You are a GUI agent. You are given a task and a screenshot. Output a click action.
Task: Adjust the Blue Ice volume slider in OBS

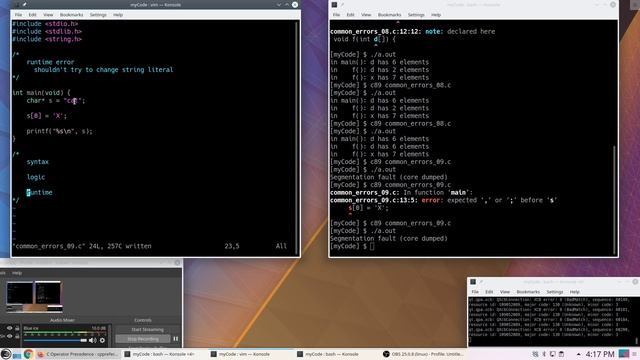point(55,340)
